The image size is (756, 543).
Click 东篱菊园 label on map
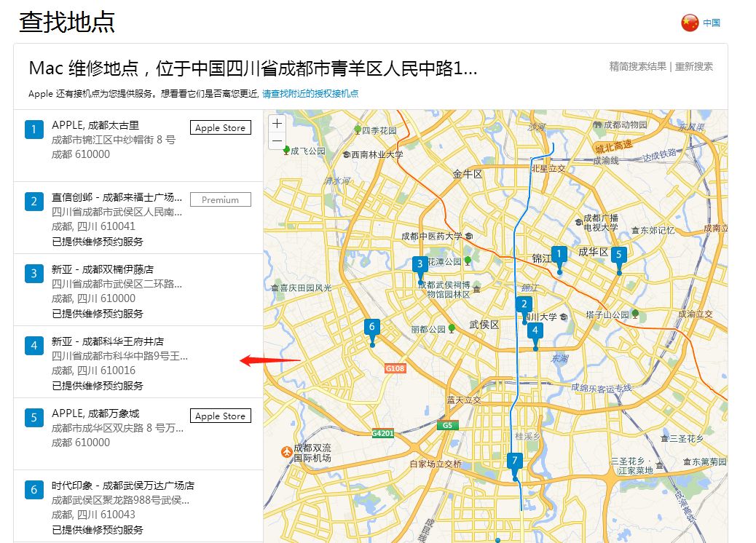point(709,461)
